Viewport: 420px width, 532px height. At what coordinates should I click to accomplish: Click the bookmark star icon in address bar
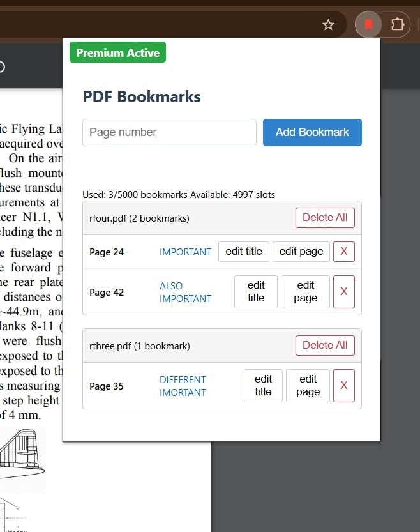click(328, 25)
